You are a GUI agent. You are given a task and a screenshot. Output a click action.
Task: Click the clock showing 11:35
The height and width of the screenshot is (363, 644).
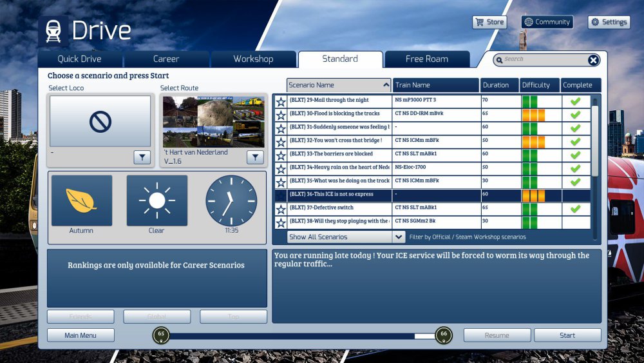(x=231, y=201)
